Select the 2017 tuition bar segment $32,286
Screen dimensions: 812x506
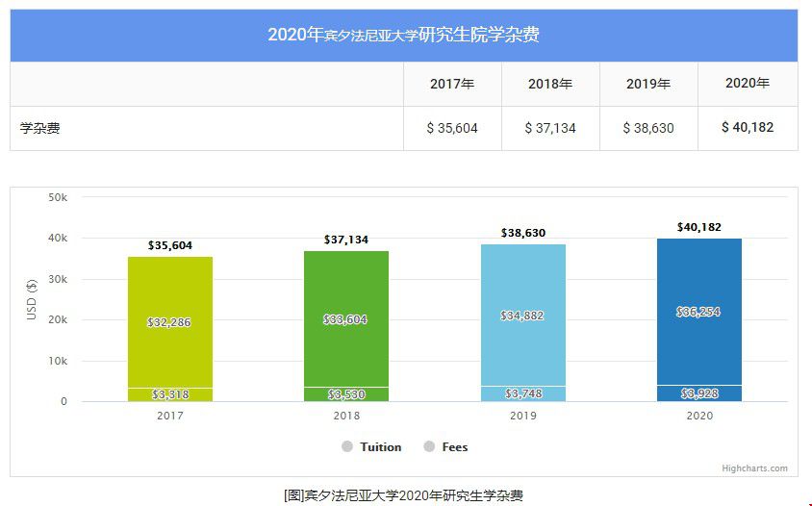click(170, 322)
